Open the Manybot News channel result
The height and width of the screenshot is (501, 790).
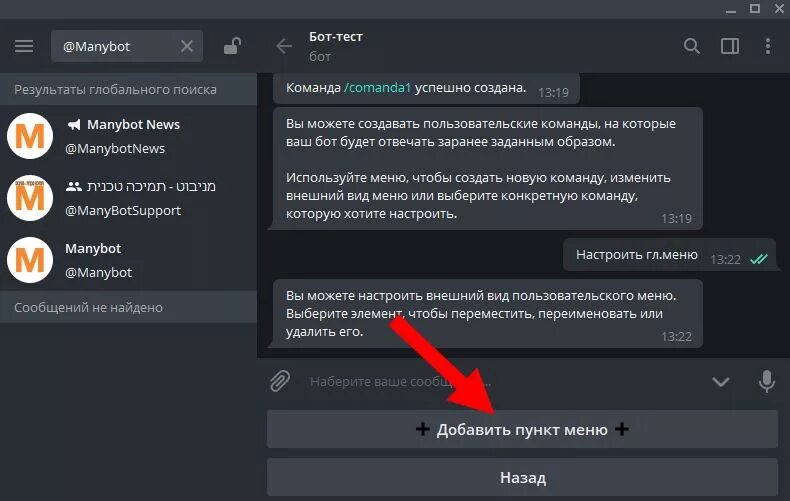[x=128, y=136]
